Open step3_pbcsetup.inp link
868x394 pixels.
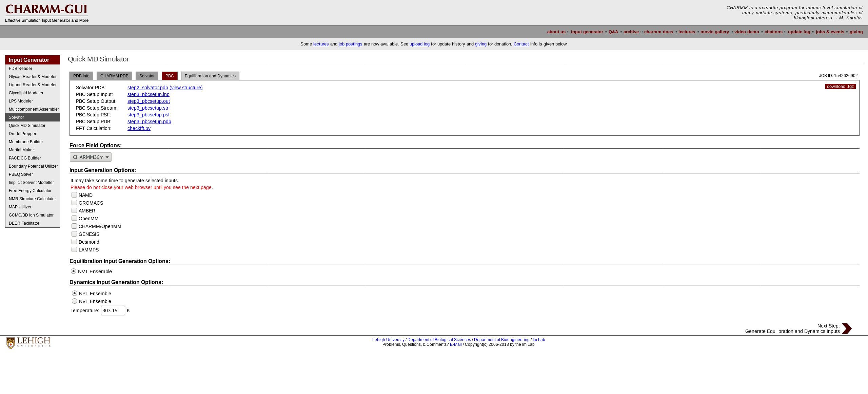[149, 94]
